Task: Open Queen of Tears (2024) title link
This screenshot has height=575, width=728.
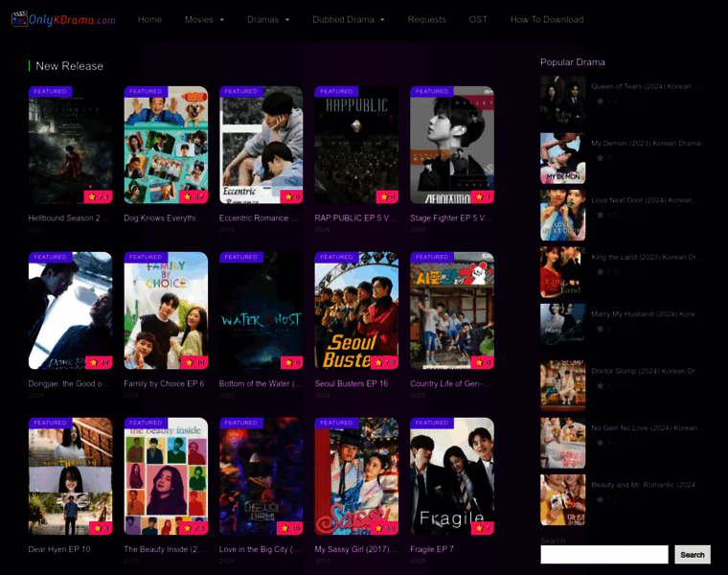Action: 646,86
